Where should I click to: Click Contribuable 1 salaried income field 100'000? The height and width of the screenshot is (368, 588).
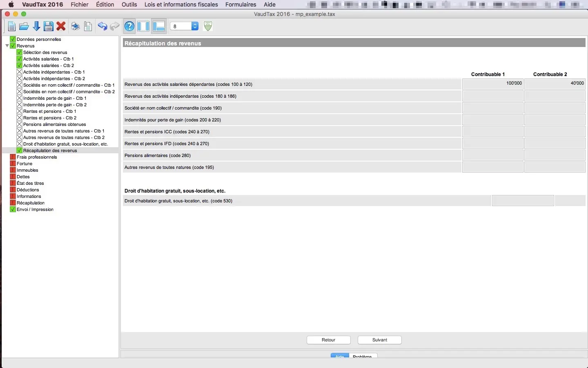click(x=493, y=84)
